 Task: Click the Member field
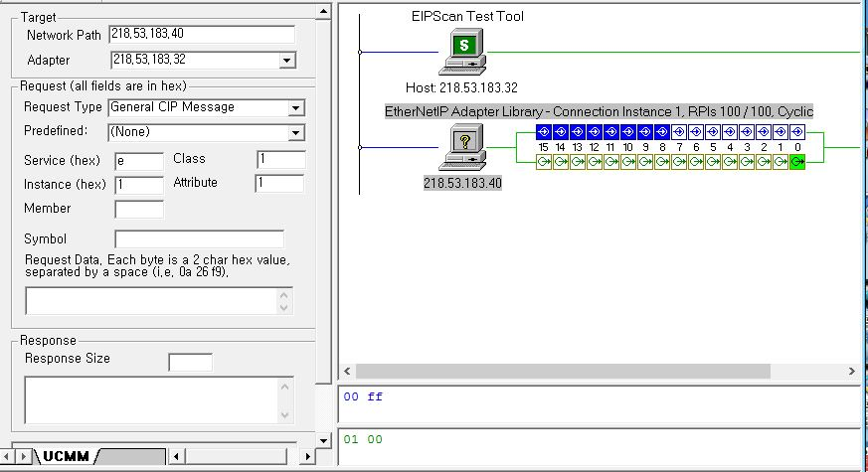pyautogui.click(x=139, y=209)
